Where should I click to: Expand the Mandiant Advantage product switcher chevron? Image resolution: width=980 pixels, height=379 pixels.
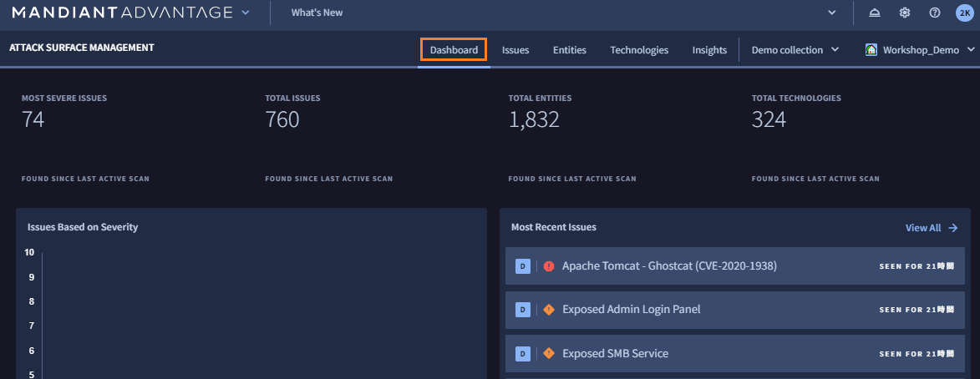(245, 13)
